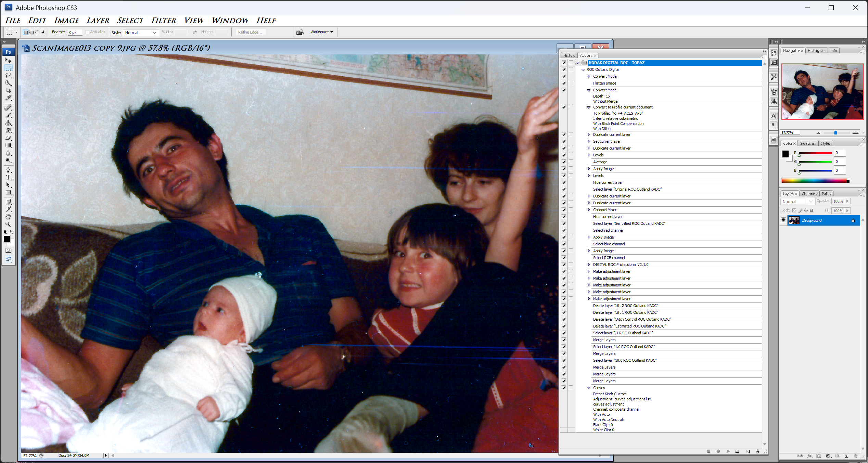Open the Workspace menu button

[322, 32]
